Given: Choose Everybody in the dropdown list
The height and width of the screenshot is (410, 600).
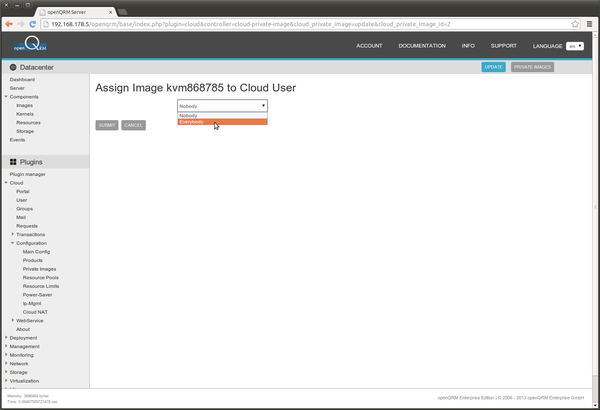Looking at the screenshot, I should point(222,122).
